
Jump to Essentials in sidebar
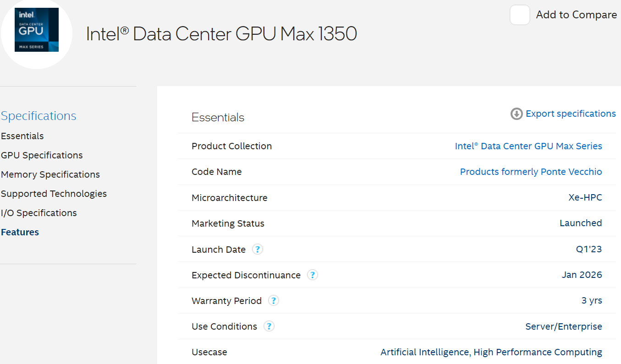tap(22, 136)
